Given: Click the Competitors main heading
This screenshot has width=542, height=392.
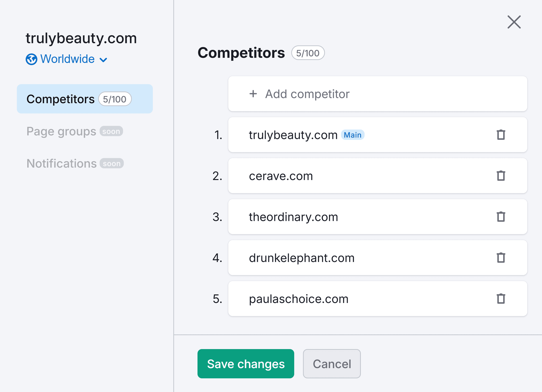Looking at the screenshot, I should (241, 53).
